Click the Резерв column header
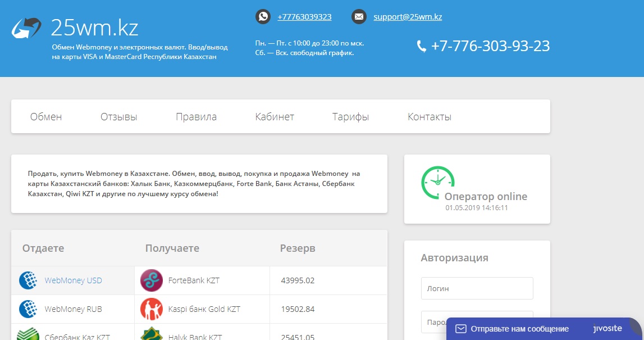 298,248
